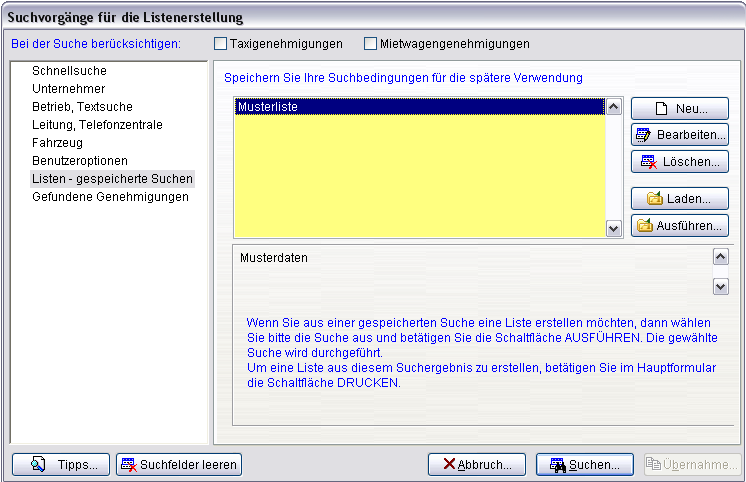Viewport: 746px width, 482px height.
Task: Open the Schnellsuche section
Action: [x=69, y=71]
